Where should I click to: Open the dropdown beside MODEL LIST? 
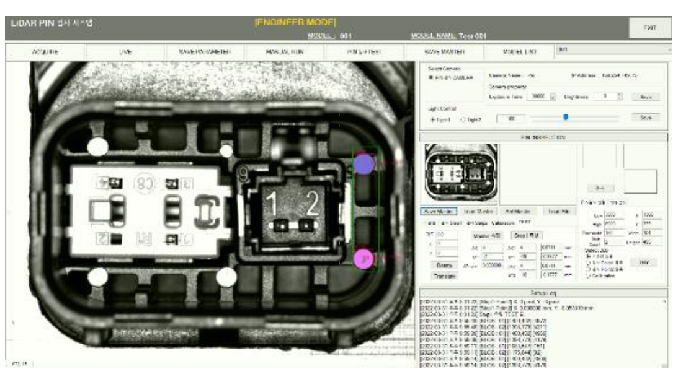613,49
